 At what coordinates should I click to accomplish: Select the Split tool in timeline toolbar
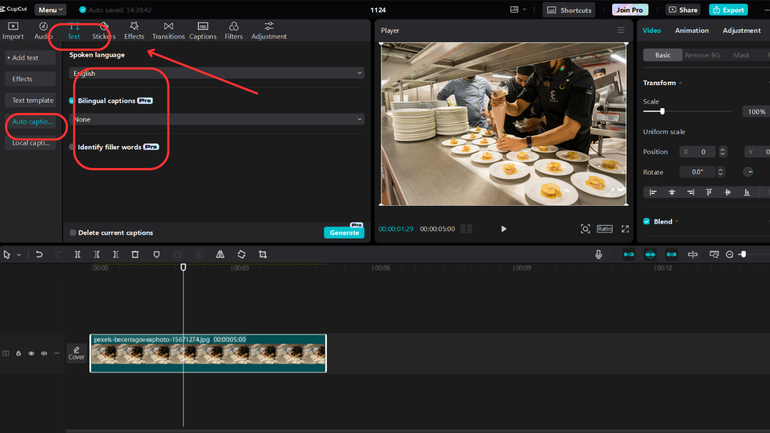tap(77, 255)
